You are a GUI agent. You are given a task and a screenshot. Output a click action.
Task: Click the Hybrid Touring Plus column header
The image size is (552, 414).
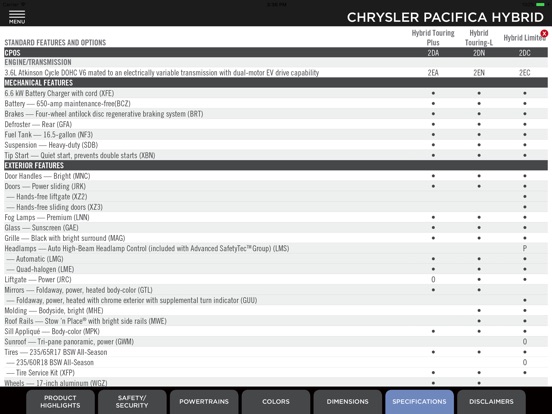tap(433, 38)
